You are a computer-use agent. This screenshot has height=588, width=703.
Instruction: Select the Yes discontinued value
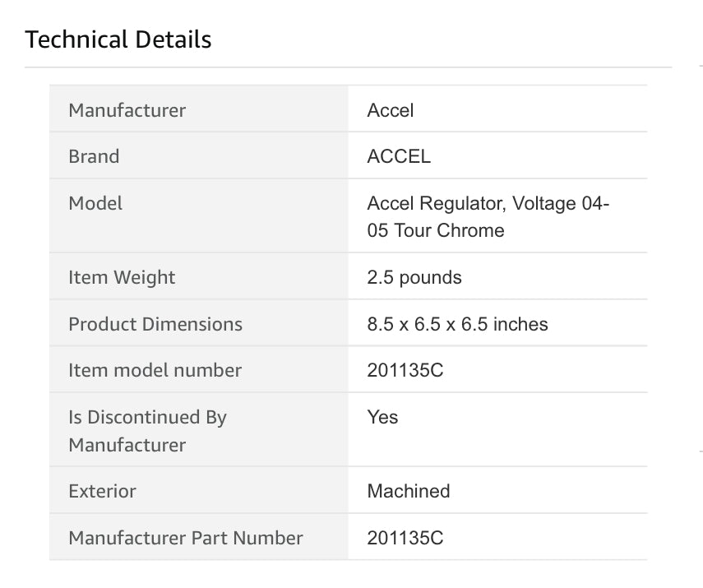383,417
